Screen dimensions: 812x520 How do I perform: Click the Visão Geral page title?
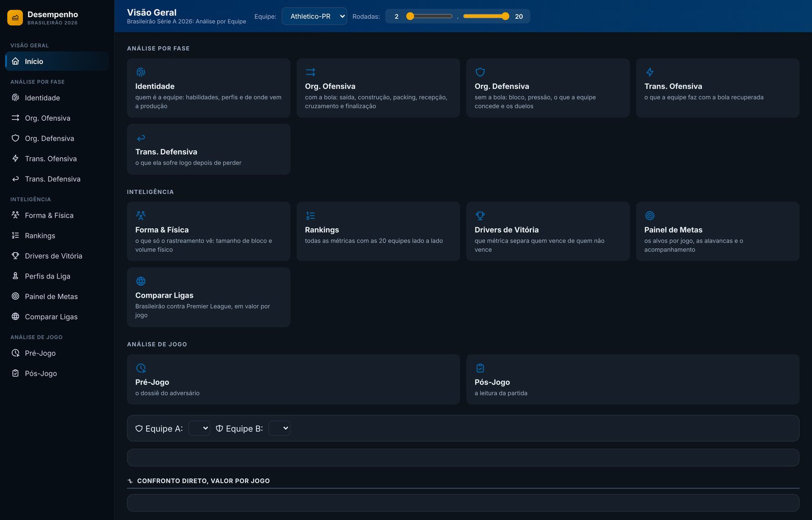coord(152,13)
